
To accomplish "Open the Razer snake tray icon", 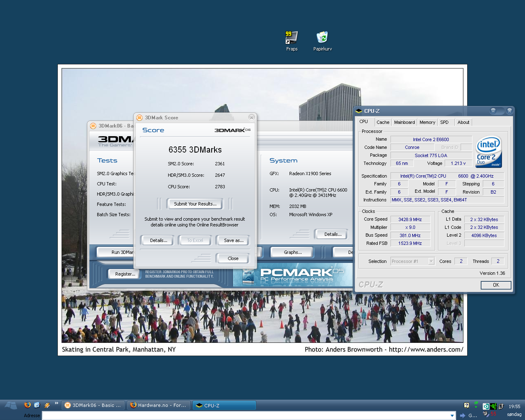I will tap(493, 406).
